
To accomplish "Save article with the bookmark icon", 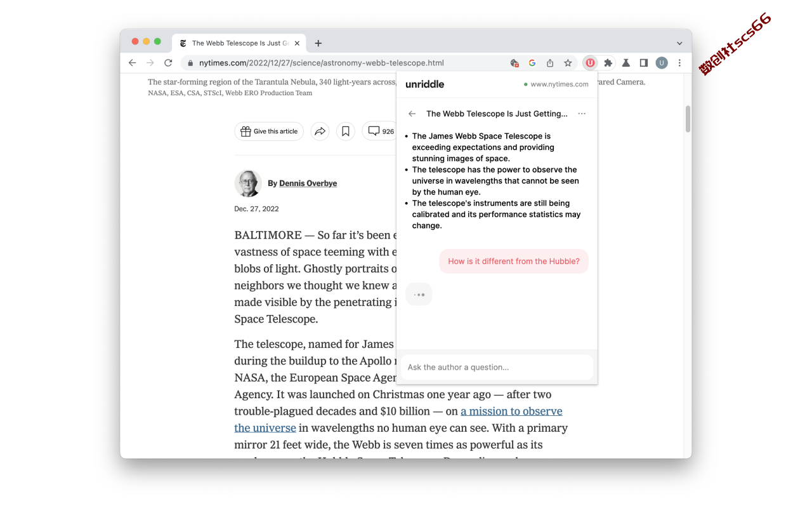I will pos(346,131).
